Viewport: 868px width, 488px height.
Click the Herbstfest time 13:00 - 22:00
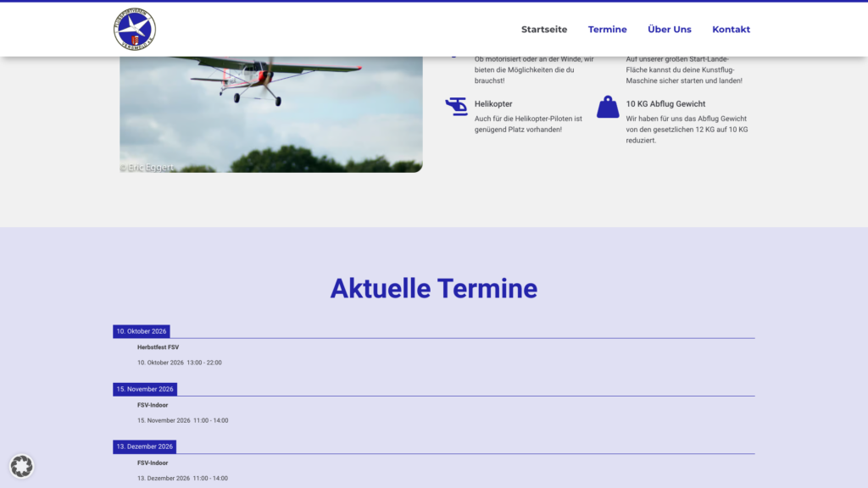(204, 363)
